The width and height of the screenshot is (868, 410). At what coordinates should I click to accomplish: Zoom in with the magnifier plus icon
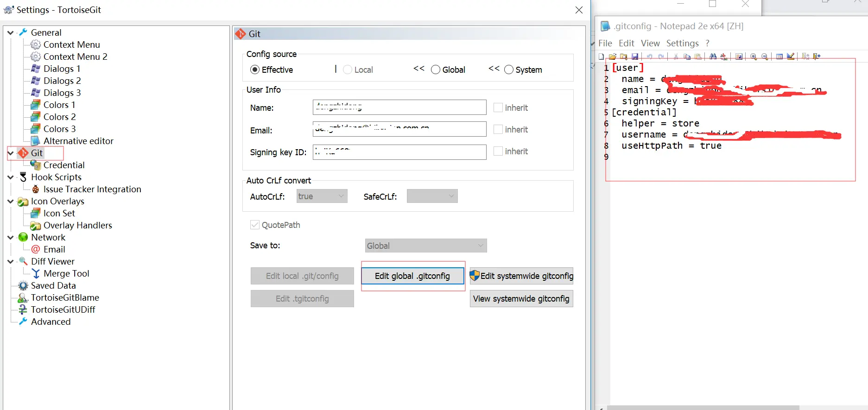(x=754, y=57)
